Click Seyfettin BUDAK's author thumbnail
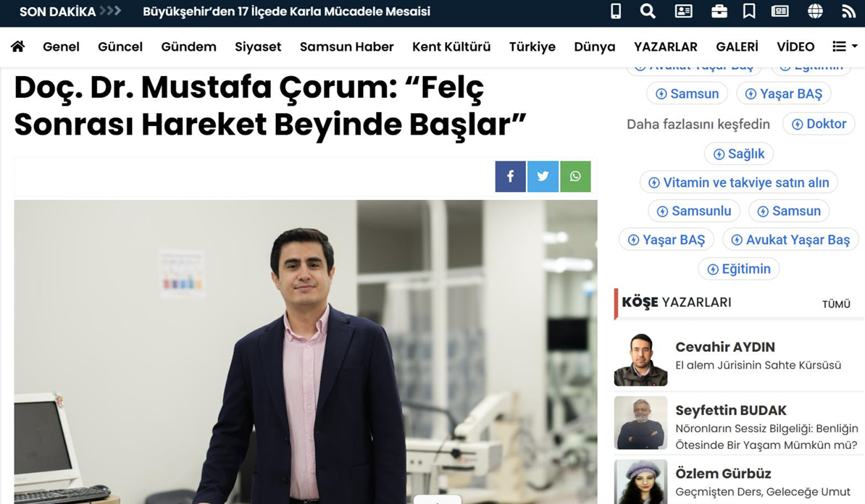The height and width of the screenshot is (504, 865). pos(640,423)
